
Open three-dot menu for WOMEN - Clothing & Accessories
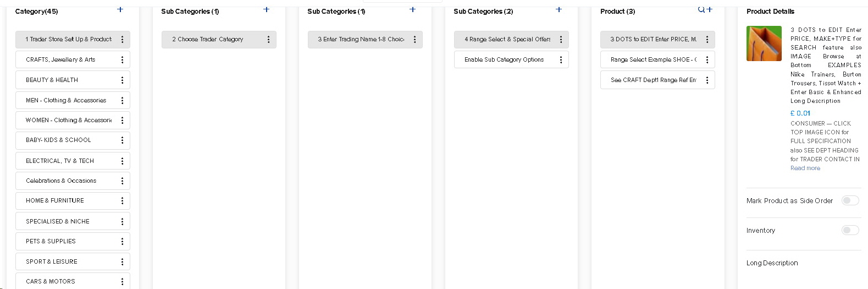[122, 121]
